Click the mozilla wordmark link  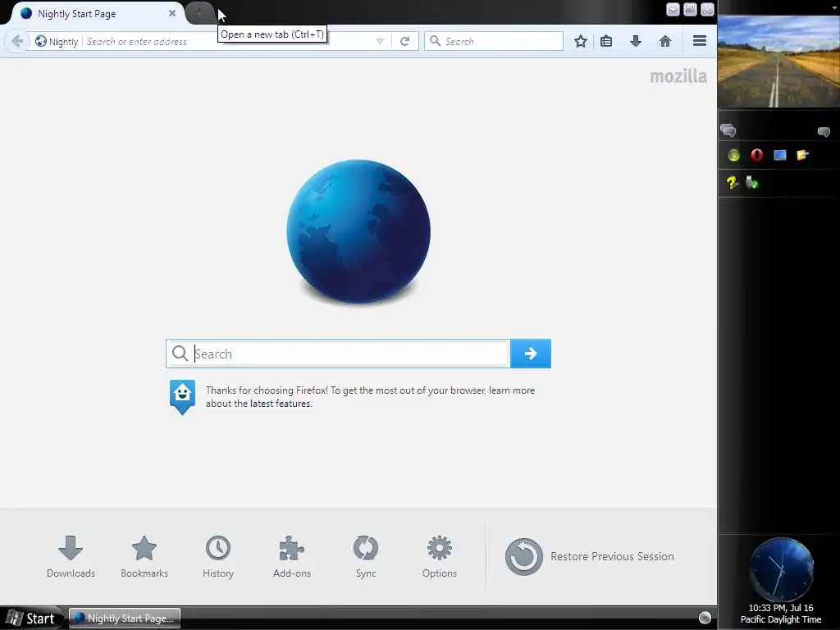(678, 76)
